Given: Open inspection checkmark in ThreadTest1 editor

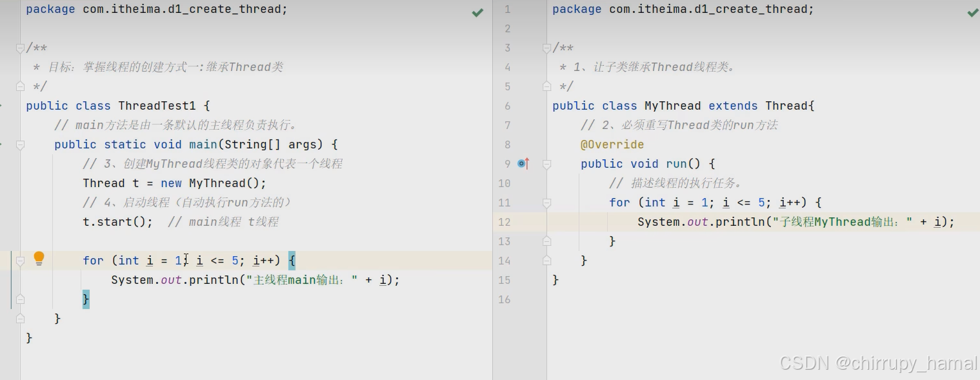Looking at the screenshot, I should (477, 12).
